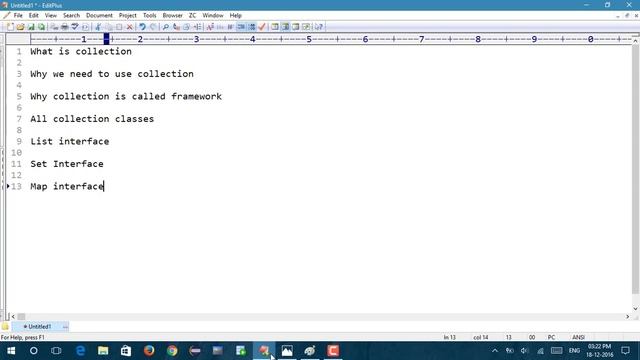640x360 pixels.
Task: Open the ZC menu
Action: point(192,16)
